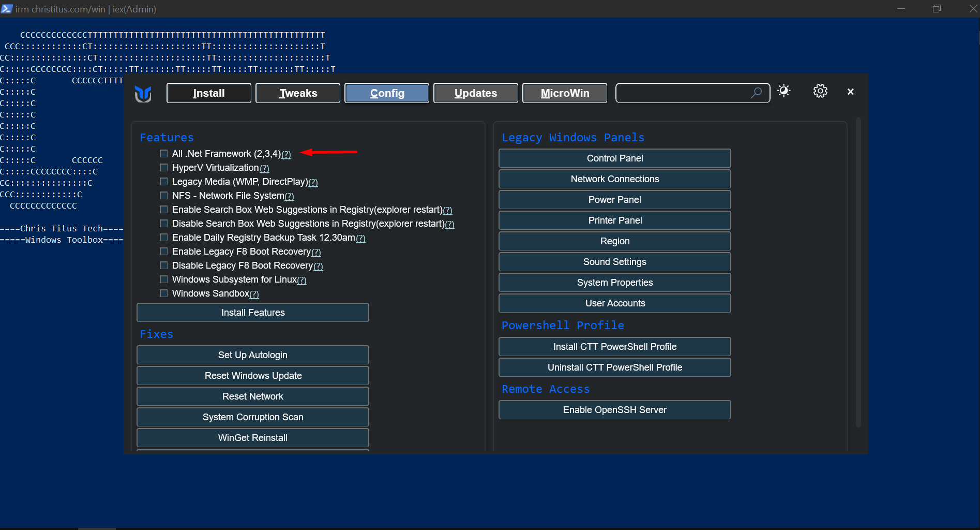
Task: Open Network Connections panel
Action: pyautogui.click(x=615, y=179)
